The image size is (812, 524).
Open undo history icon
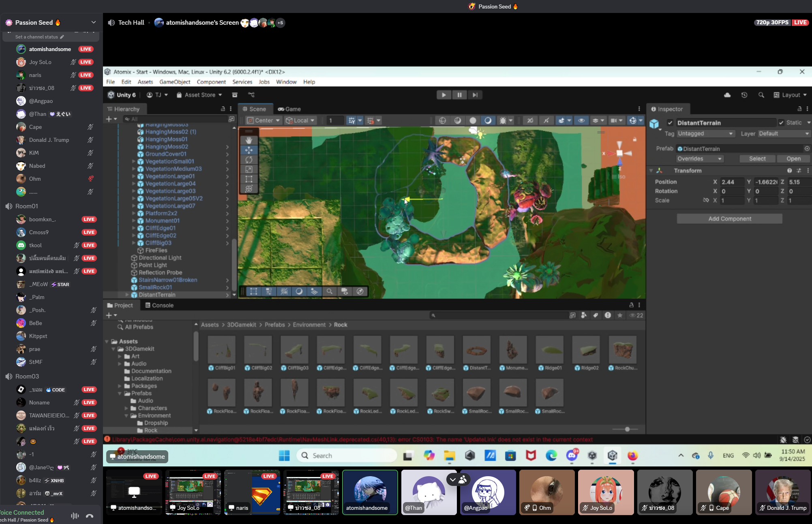click(x=744, y=95)
